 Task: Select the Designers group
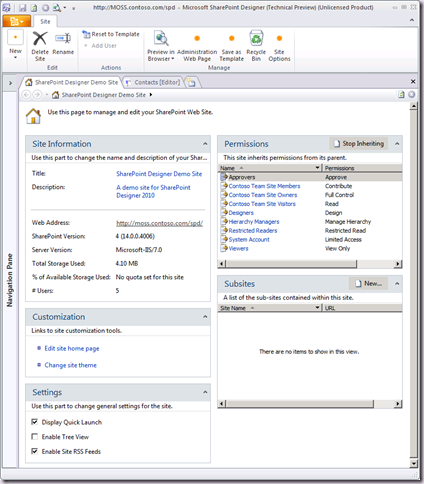pos(241,213)
